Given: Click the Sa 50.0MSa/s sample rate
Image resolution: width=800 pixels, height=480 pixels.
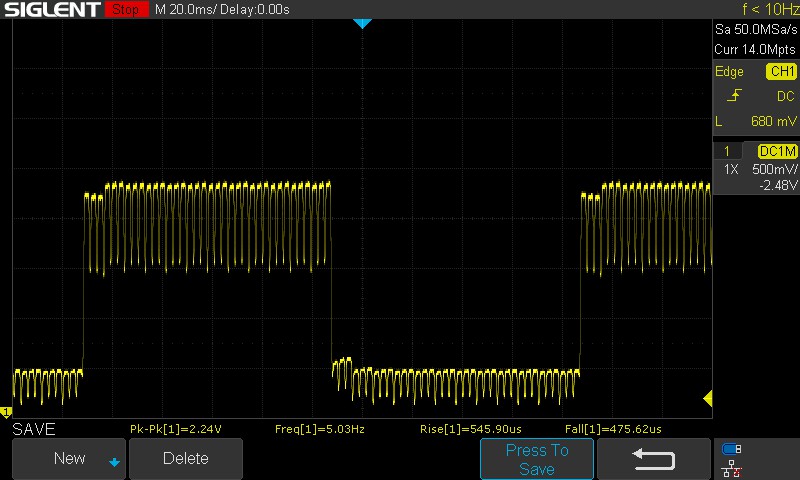Looking at the screenshot, I should click(x=756, y=30).
